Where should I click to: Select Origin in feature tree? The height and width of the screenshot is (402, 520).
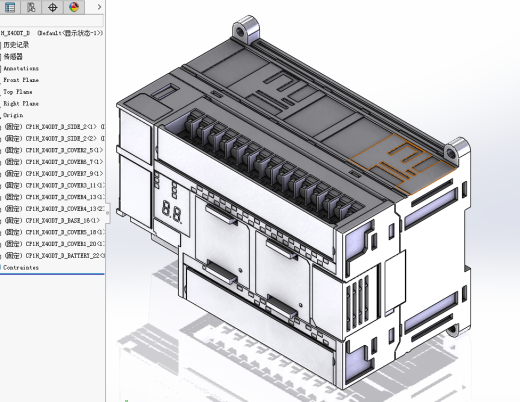coord(13,115)
